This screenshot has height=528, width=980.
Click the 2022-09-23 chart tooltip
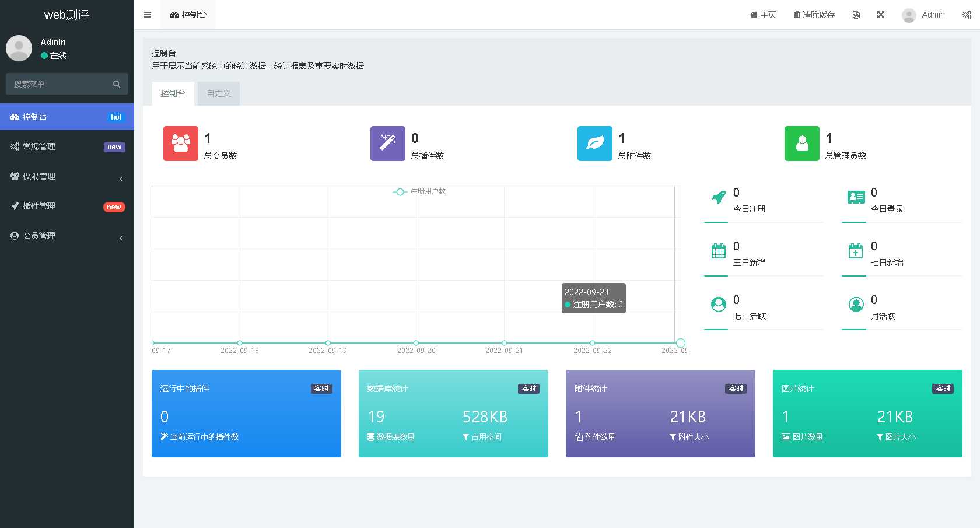(x=594, y=298)
